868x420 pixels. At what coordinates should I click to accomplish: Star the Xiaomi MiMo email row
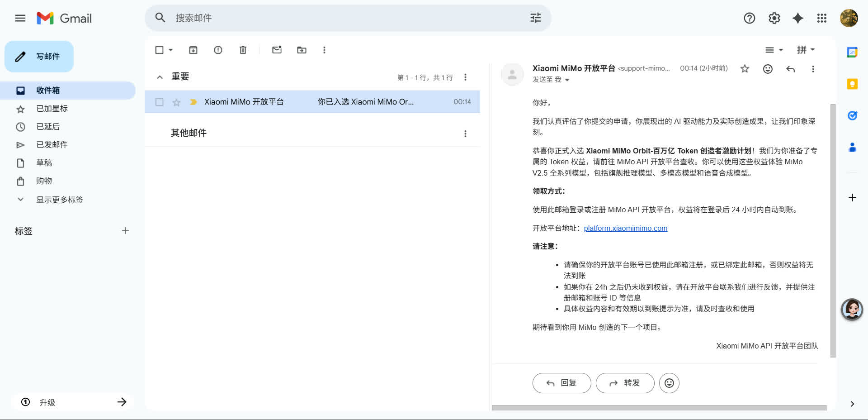pyautogui.click(x=176, y=102)
